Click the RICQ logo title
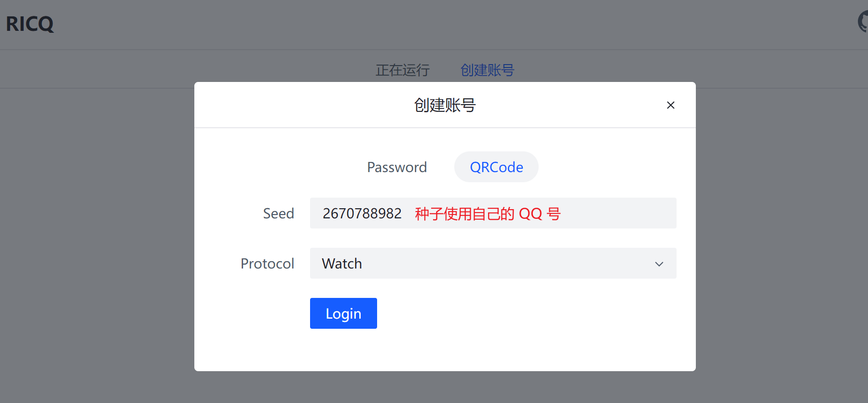Screen dimensions: 868x403 (x=30, y=24)
